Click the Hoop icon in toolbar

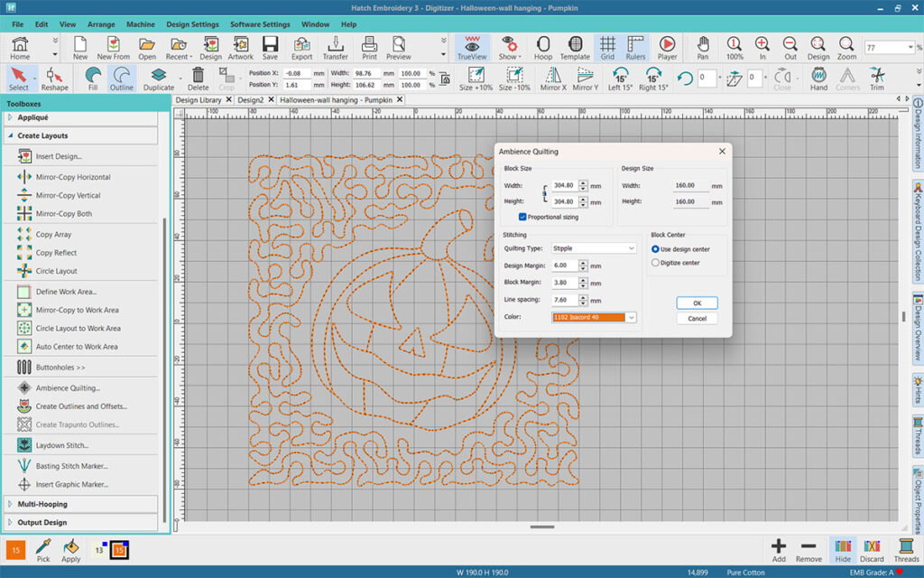[x=543, y=47]
